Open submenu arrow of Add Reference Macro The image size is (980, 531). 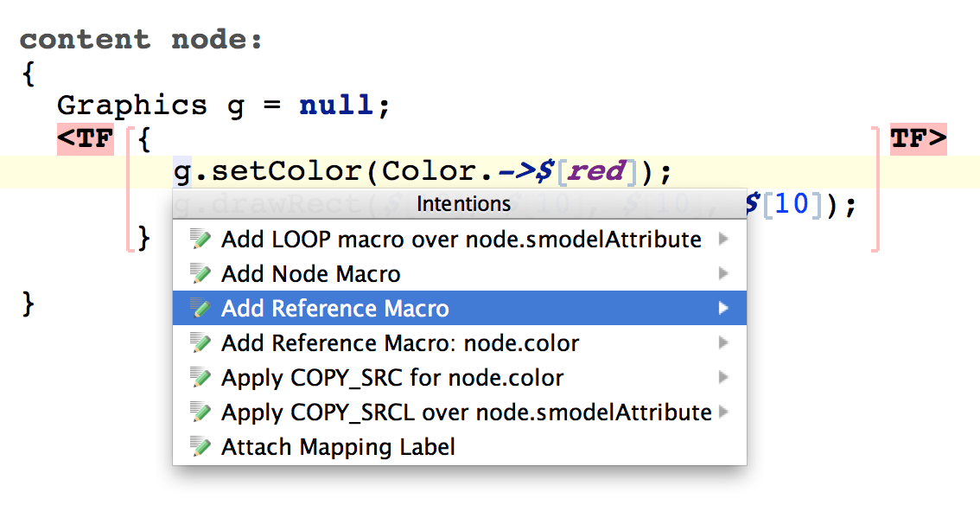pos(723,309)
